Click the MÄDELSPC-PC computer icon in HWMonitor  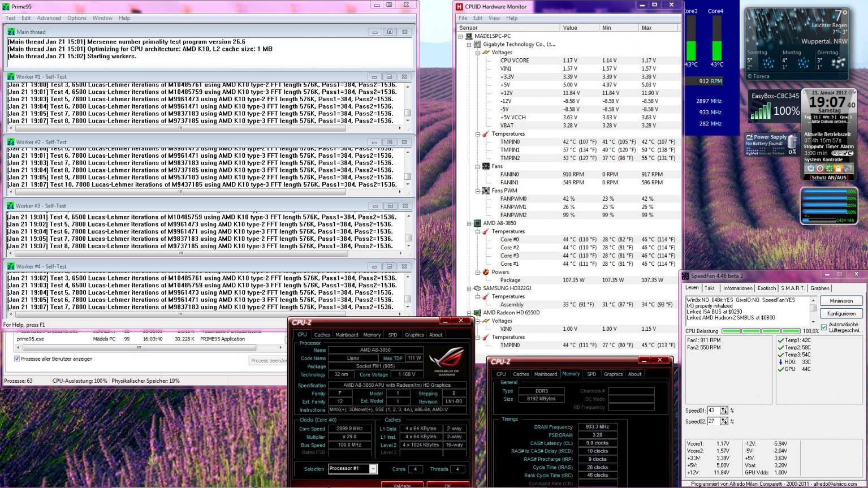tap(469, 36)
